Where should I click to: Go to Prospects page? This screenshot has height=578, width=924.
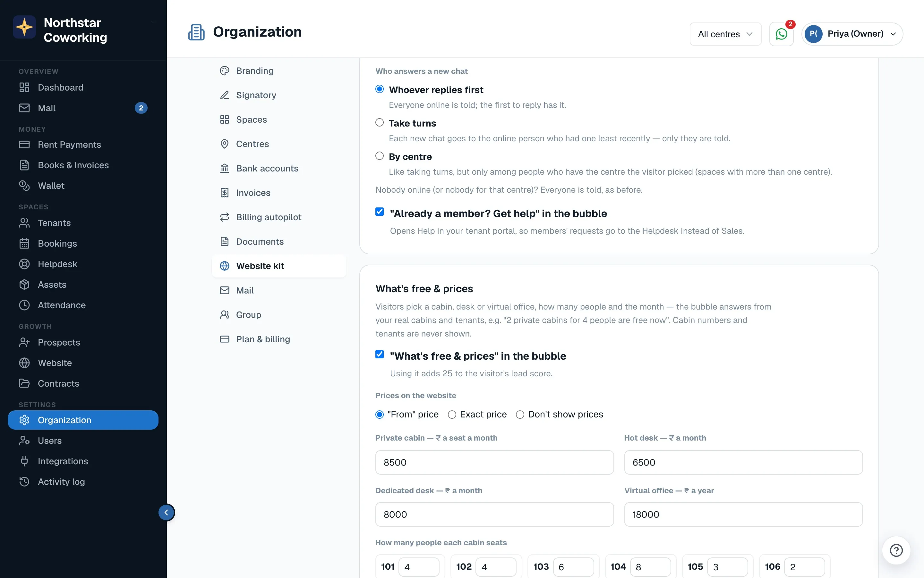[x=83, y=343]
